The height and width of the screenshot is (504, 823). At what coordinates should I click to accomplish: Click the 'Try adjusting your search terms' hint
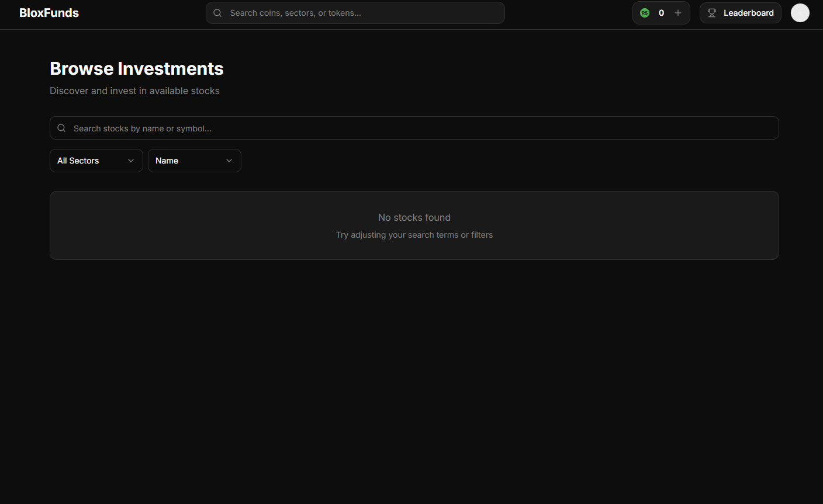click(x=414, y=235)
